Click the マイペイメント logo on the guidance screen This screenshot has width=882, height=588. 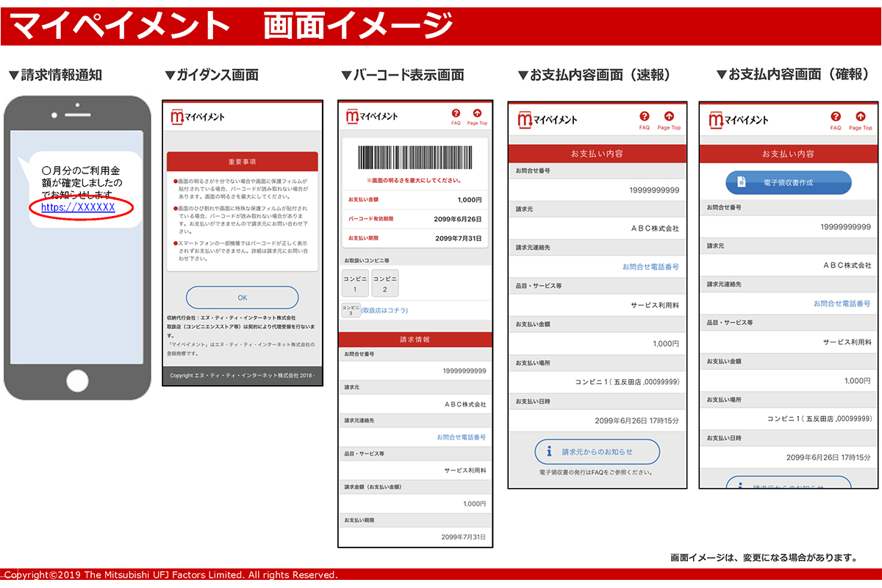(198, 117)
